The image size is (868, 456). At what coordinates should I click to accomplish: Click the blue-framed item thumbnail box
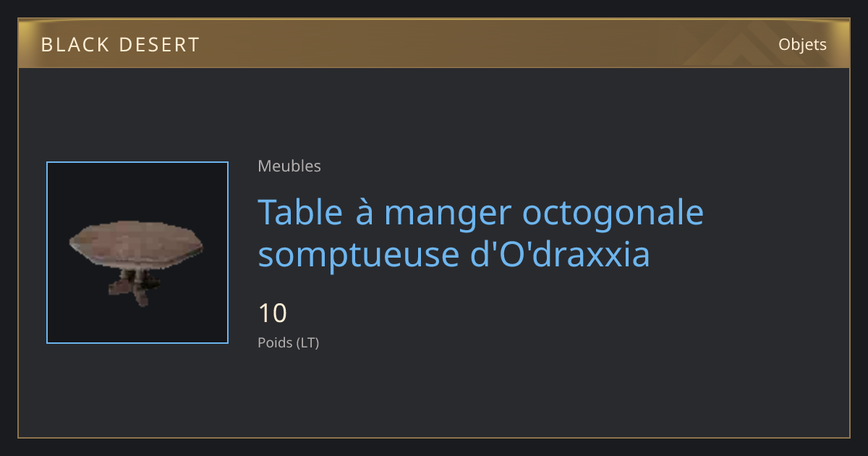click(137, 253)
